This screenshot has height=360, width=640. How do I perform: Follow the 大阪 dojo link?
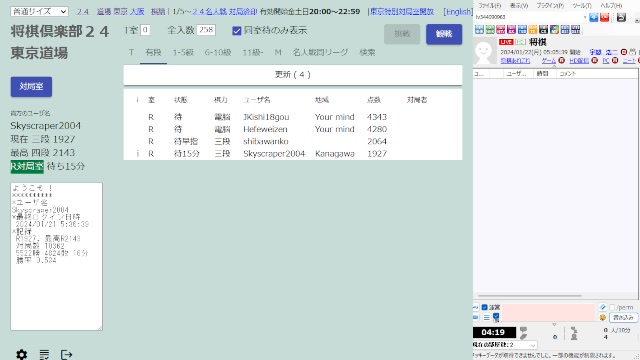137,11
